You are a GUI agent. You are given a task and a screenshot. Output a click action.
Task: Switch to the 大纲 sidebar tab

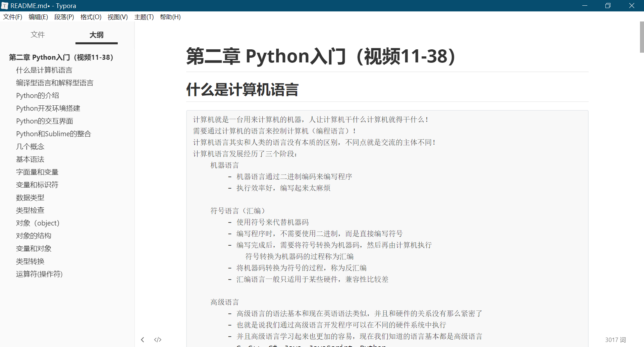point(97,35)
